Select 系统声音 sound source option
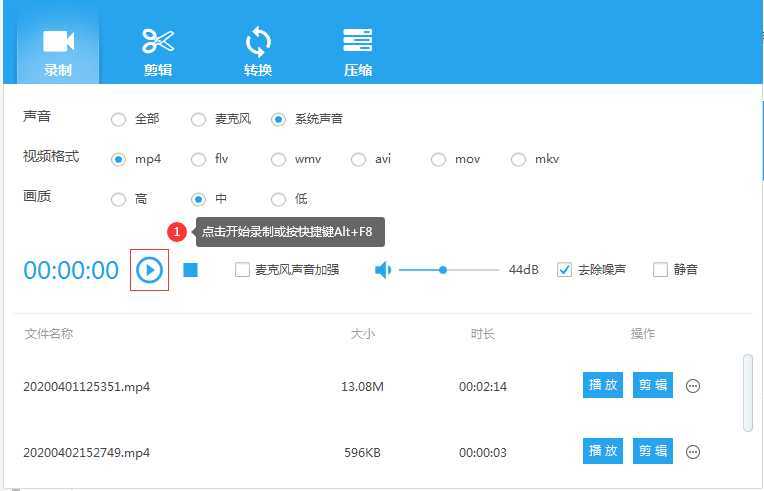 click(x=278, y=119)
